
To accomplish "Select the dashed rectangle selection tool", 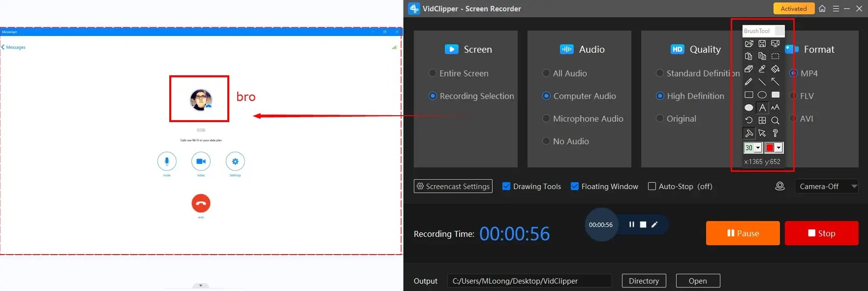I will click(x=775, y=56).
